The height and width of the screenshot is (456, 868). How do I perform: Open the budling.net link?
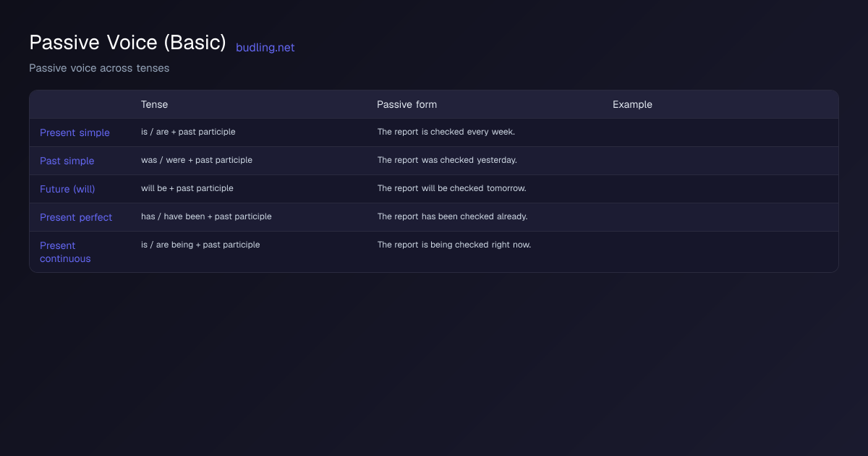[x=265, y=48]
